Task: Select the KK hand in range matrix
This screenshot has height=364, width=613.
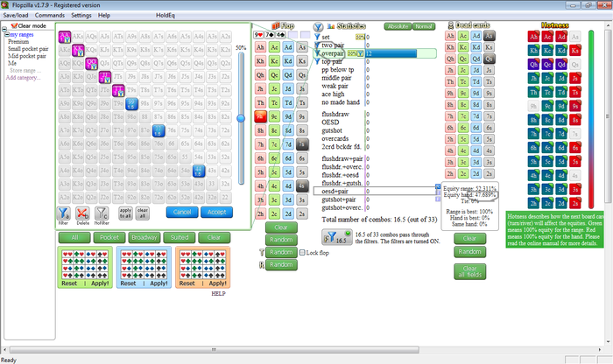Action: (x=78, y=50)
